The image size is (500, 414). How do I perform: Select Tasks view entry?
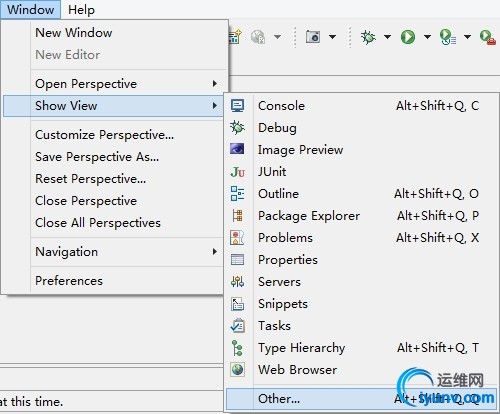coord(362,326)
